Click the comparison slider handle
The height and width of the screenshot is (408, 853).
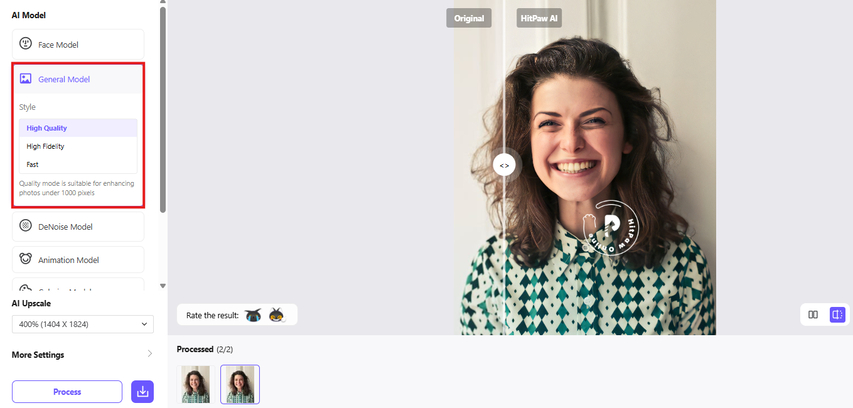coord(504,165)
